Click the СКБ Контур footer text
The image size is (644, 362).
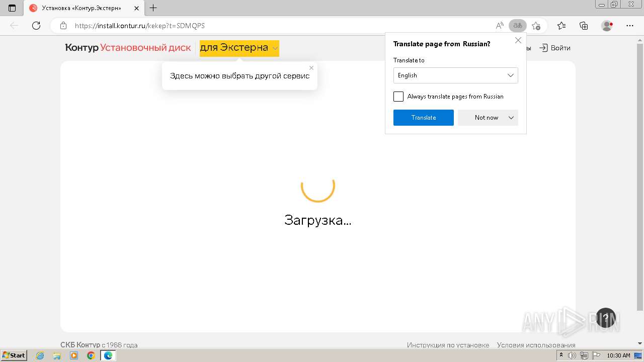click(x=80, y=345)
